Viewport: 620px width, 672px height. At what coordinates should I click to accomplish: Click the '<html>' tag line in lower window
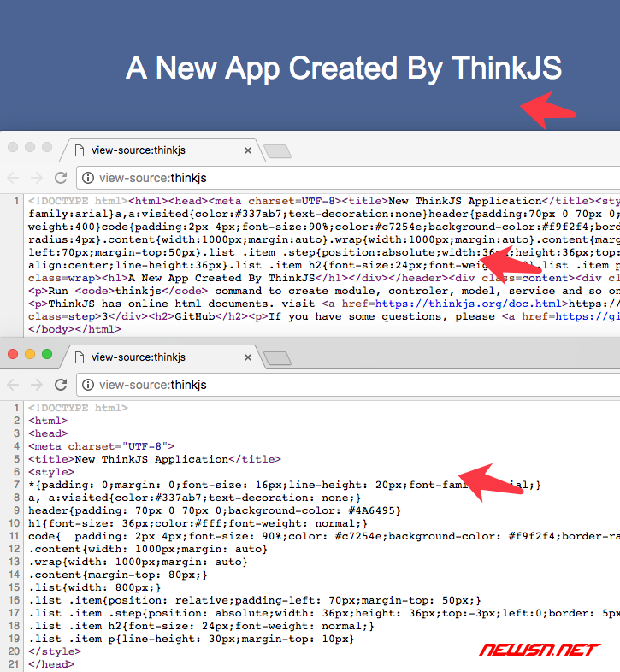pyautogui.click(x=48, y=421)
